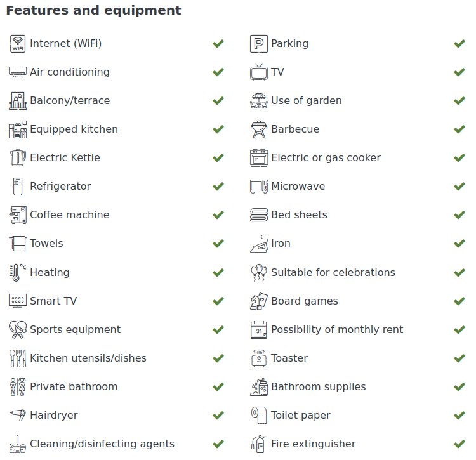Click the checkmark next to Toilet paper

(459, 416)
